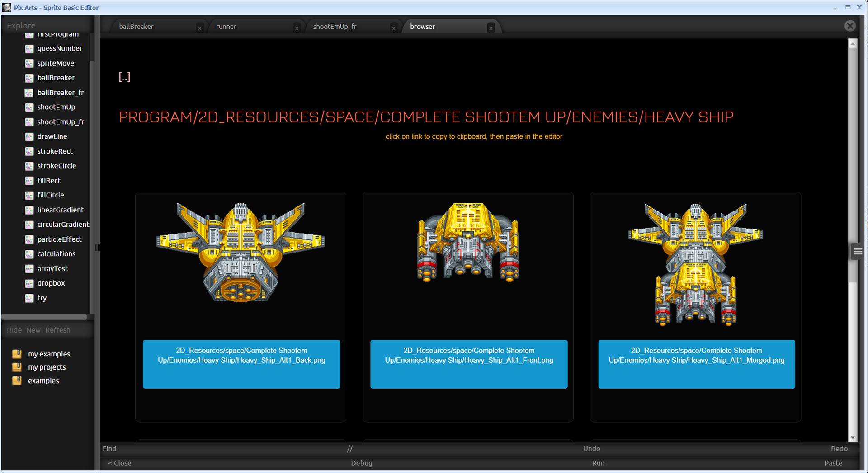Viewport: 868px width, 473px height.
Task: Click the Heavy Ship front view thumbnail
Action: point(468,243)
